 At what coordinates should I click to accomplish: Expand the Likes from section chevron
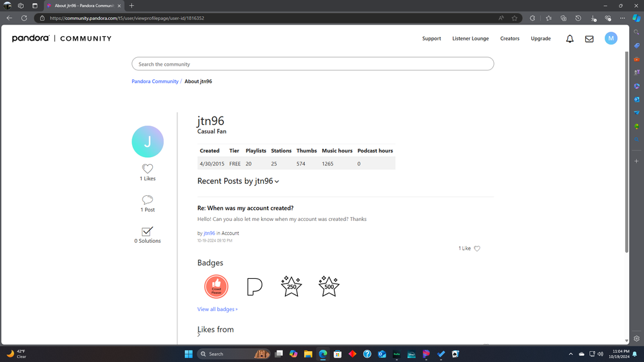tap(199, 335)
